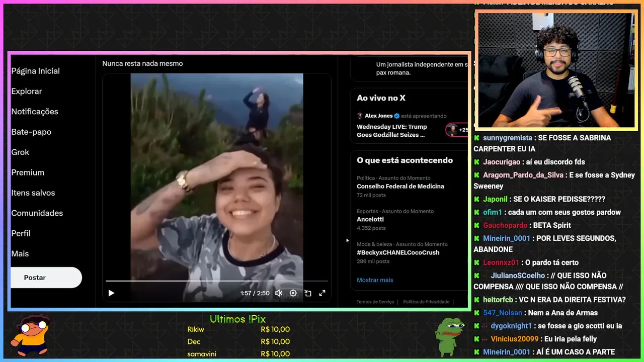Click the 'Ultimos !Pix' header
The image size is (644, 362).
click(x=237, y=319)
